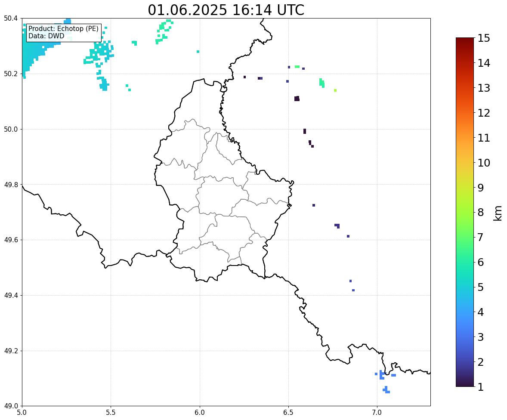Click the title '01.06.2025 16:14 UTC'
Image resolution: width=507 pixels, height=420 pixels.
(x=226, y=10)
